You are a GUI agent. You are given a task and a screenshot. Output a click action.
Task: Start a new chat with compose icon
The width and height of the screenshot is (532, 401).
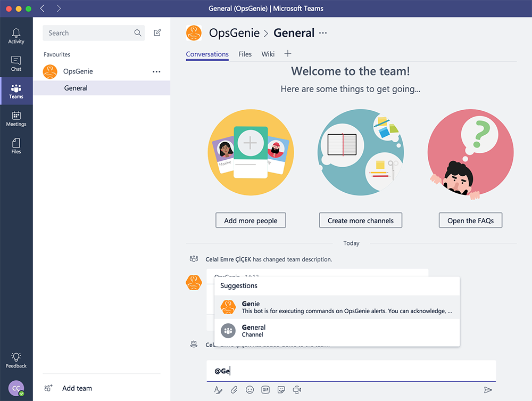tap(157, 32)
